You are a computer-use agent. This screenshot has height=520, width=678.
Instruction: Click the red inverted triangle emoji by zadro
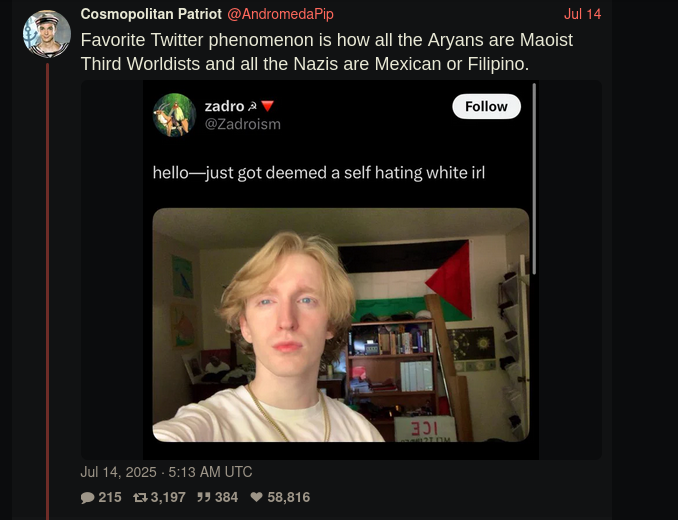click(x=268, y=106)
